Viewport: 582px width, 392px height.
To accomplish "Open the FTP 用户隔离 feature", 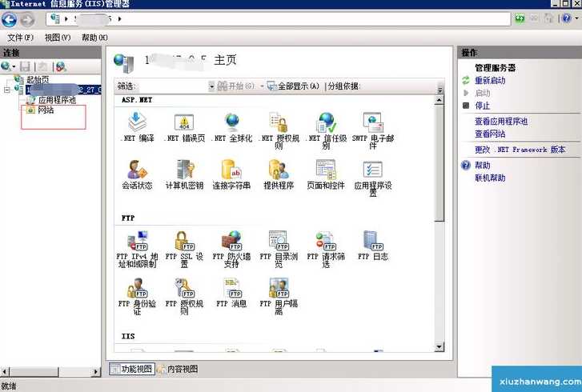I will pos(279,296).
